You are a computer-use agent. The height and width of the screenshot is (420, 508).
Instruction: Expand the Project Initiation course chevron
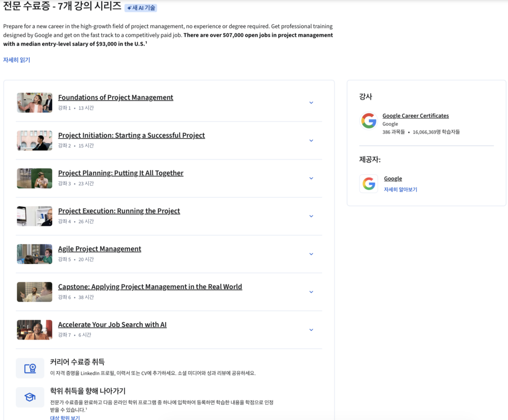[x=311, y=141]
